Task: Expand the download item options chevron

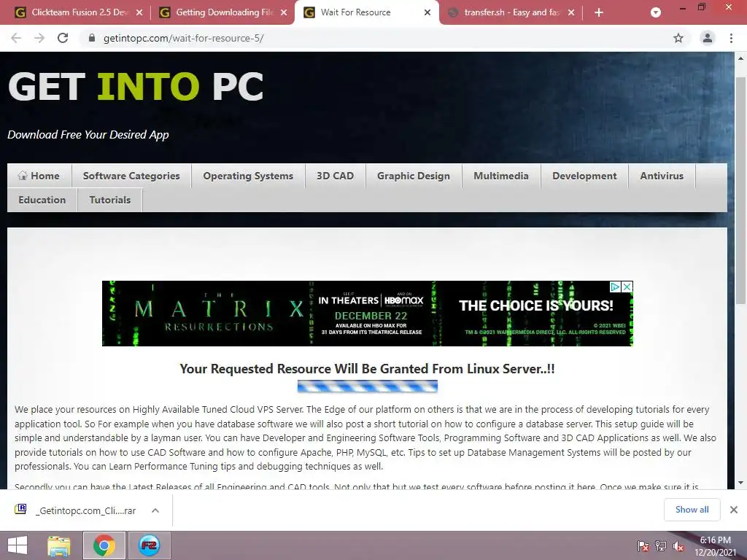Action: coord(155,510)
